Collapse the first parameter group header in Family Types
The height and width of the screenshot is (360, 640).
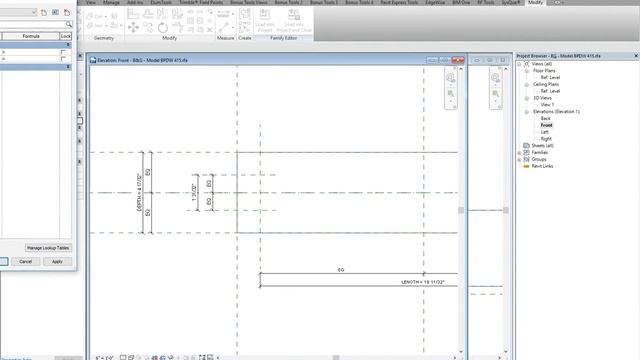coord(68,45)
